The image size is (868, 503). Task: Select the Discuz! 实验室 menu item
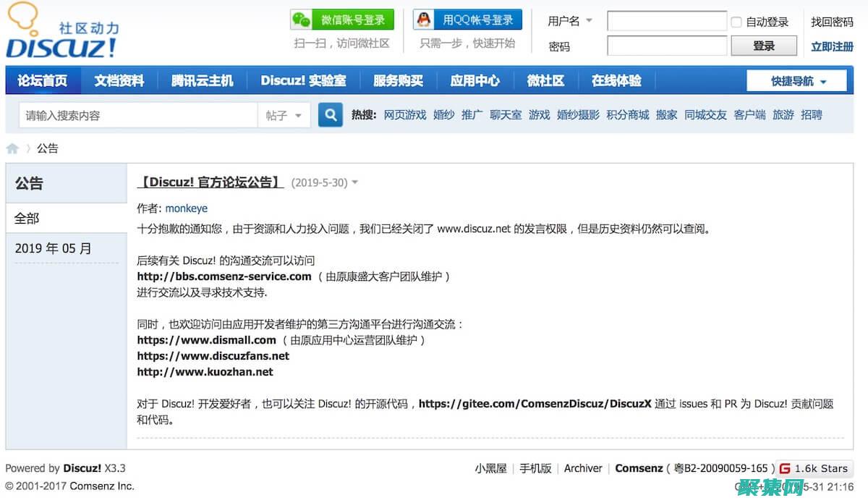click(303, 80)
